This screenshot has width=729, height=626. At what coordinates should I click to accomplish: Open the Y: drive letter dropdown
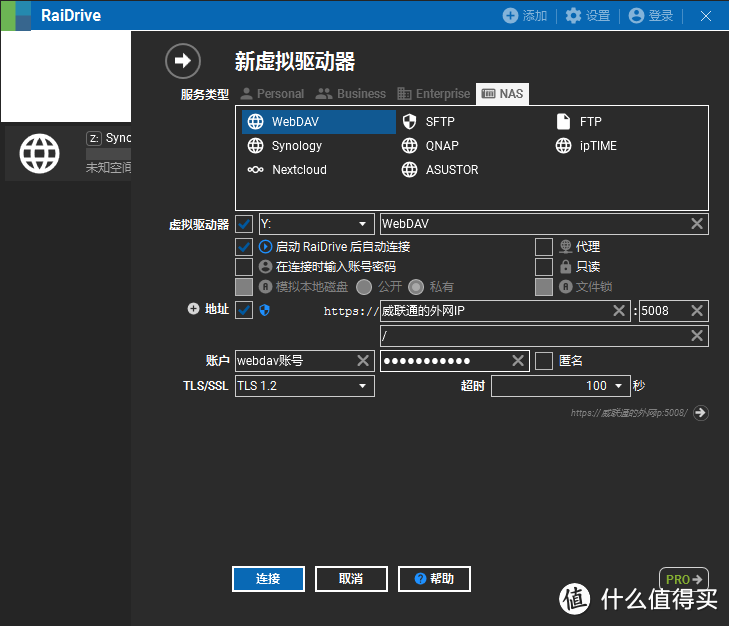[x=316, y=224]
